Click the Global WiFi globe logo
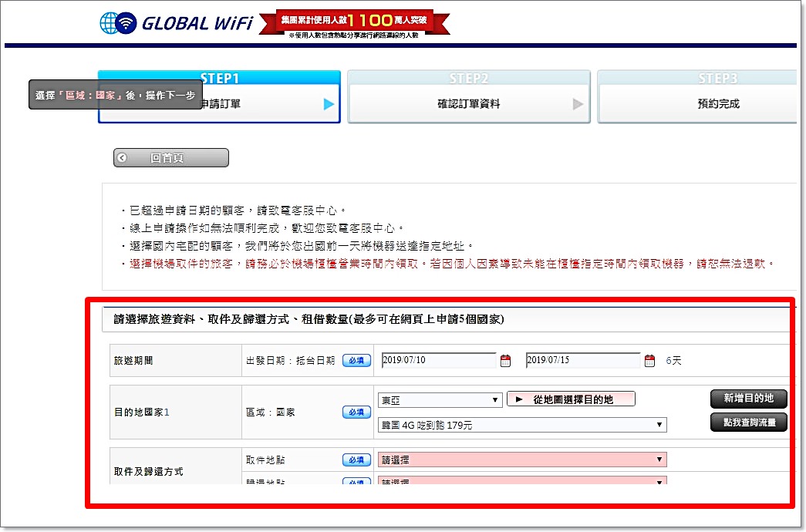The image size is (806, 532). [x=118, y=22]
